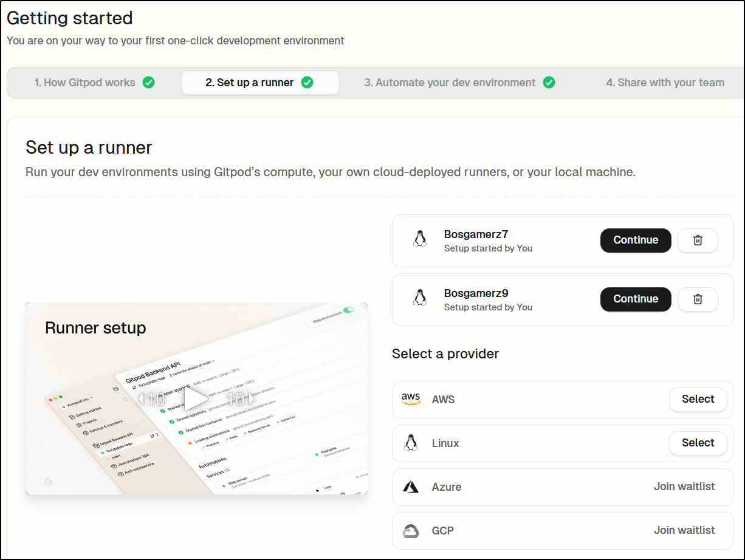Click the Linux penguin icon beside Bosgamerz7
The height and width of the screenshot is (560, 745).
coord(419,240)
